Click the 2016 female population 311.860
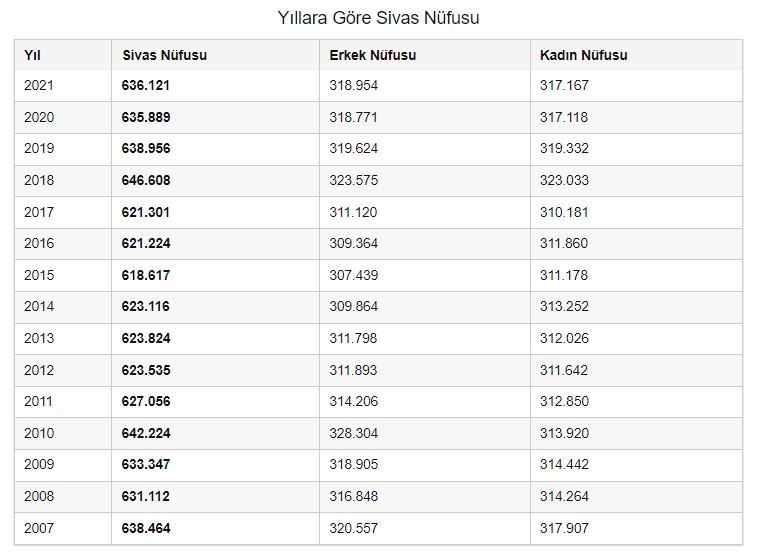Image resolution: width=763 pixels, height=552 pixels. [x=564, y=244]
